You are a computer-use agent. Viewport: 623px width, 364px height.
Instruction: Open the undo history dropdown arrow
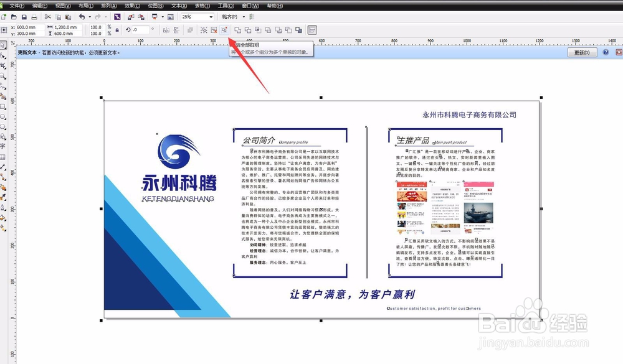(90, 17)
